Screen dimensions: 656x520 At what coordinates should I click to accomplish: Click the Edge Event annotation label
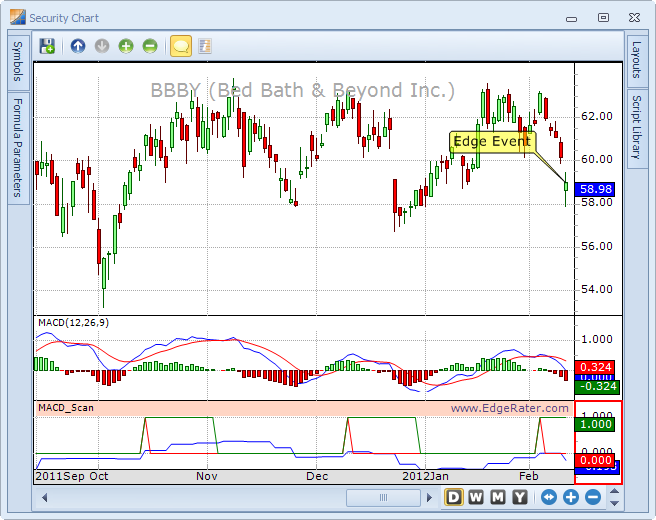click(x=492, y=141)
